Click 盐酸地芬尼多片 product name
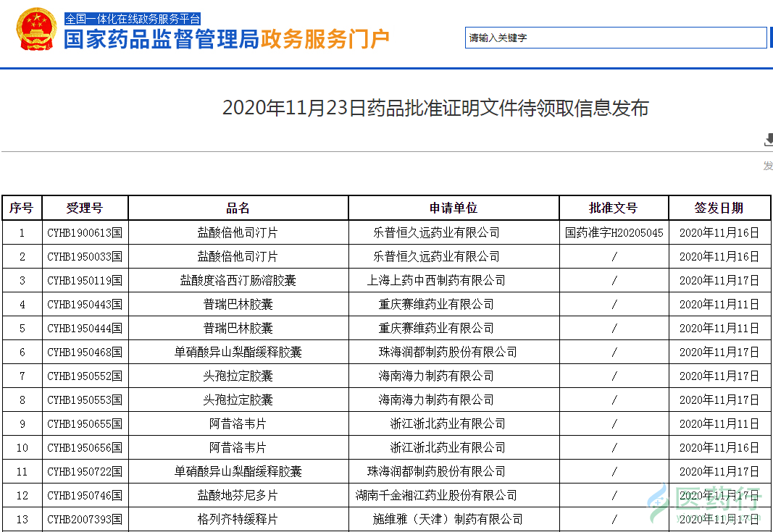Viewport: 773px width, 532px height. [238, 496]
